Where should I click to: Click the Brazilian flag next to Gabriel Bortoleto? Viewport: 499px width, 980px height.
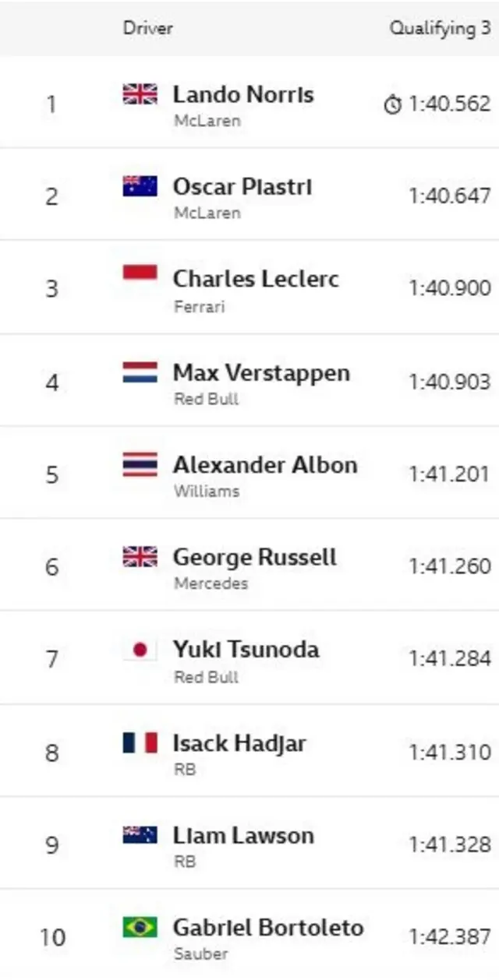point(140,927)
